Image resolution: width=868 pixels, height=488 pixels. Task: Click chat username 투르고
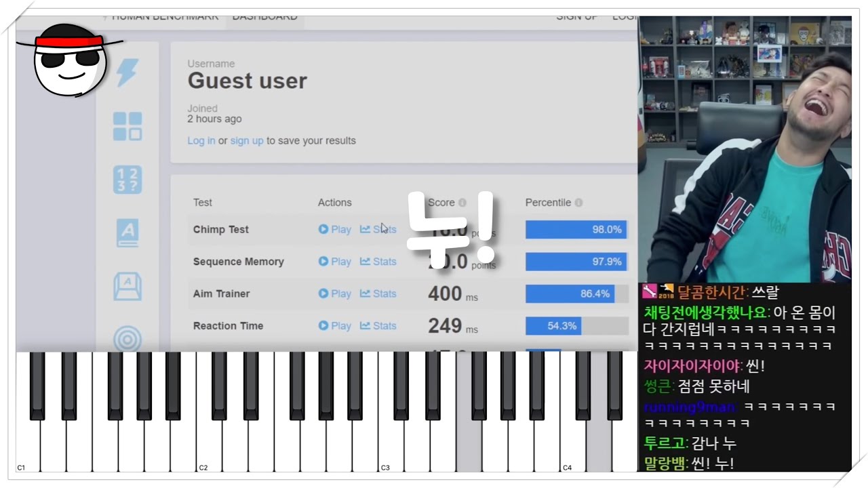point(664,443)
